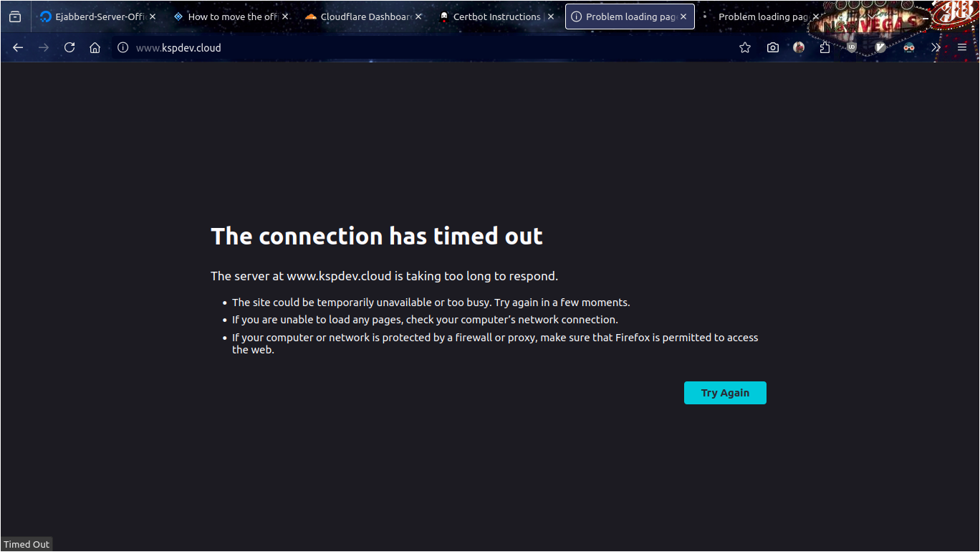Go back to the previous page
The width and height of the screenshot is (980, 552).
click(18, 47)
